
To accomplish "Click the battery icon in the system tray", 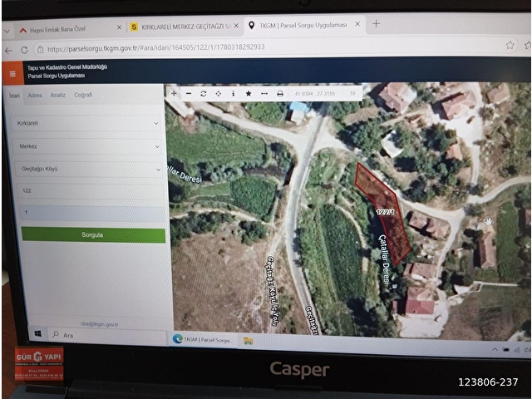I will point(505,349).
